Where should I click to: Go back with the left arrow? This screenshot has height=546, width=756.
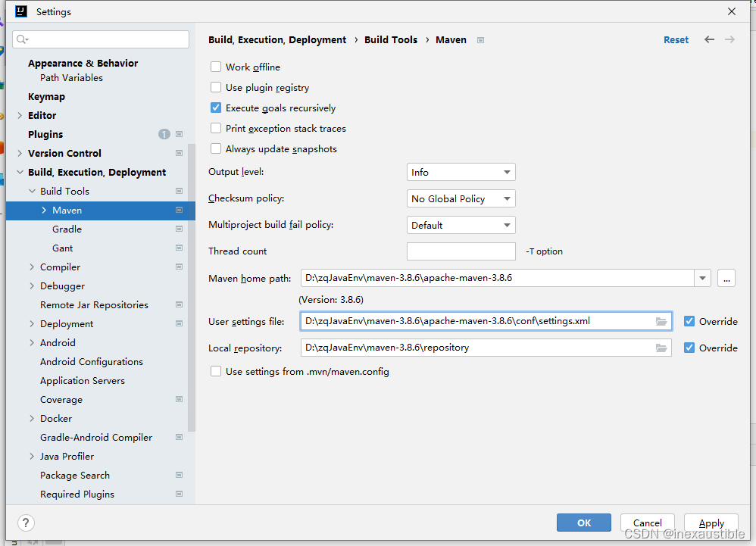[709, 39]
